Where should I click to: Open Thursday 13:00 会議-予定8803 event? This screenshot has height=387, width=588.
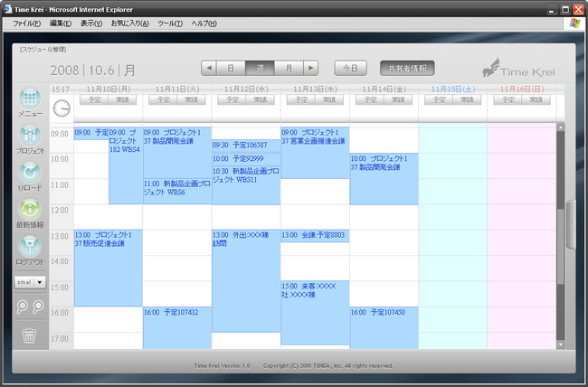click(316, 236)
